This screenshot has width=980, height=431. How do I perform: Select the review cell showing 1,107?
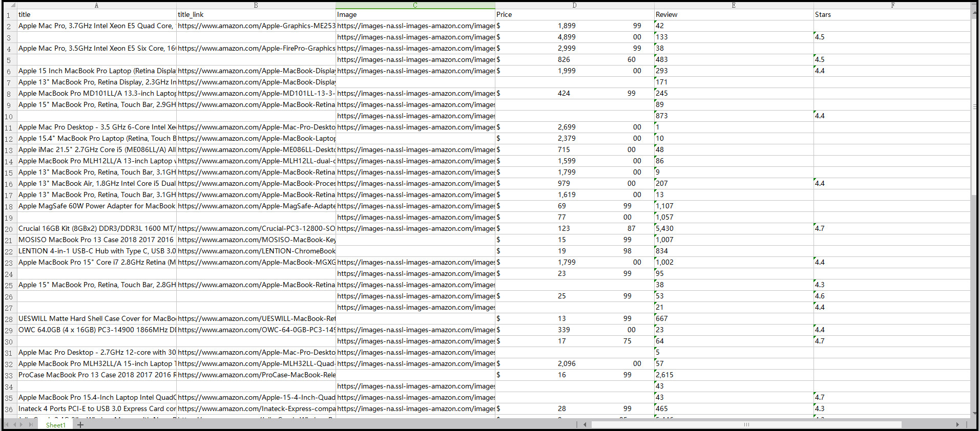click(x=734, y=206)
